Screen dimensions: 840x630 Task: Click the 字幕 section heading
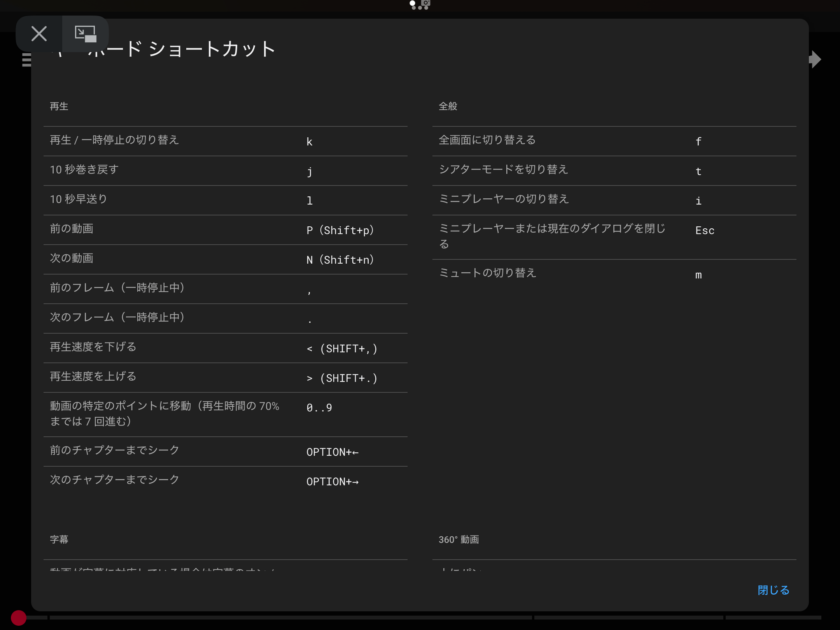click(x=59, y=539)
